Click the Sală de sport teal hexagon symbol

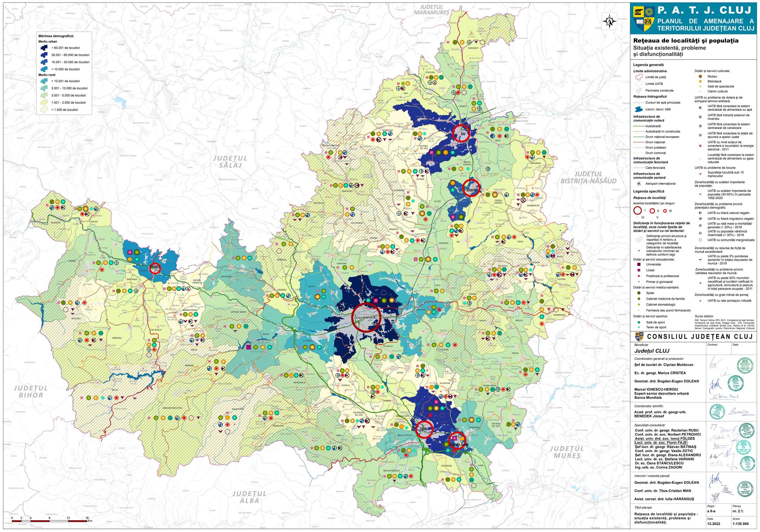pyautogui.click(x=639, y=322)
